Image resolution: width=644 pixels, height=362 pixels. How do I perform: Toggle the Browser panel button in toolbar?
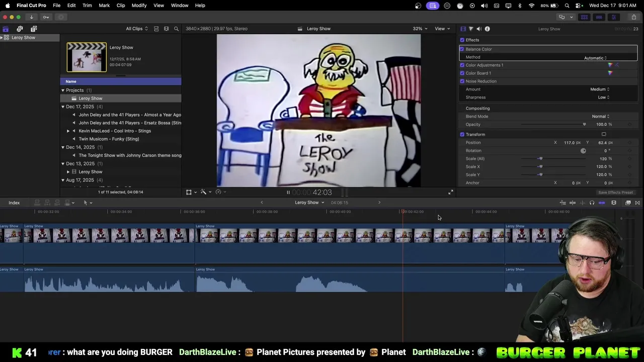pyautogui.click(x=584, y=17)
